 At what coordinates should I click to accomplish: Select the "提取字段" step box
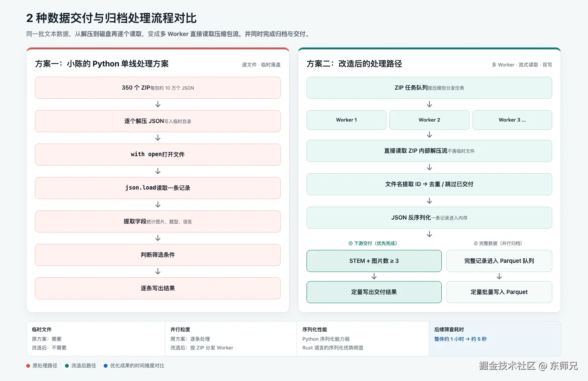coord(158,221)
